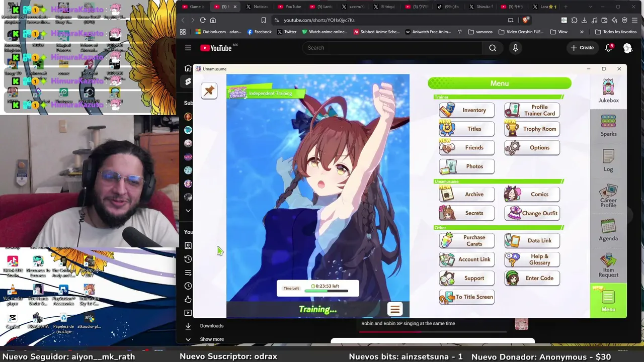
Task: Open the Secrets entry
Action: 466,213
